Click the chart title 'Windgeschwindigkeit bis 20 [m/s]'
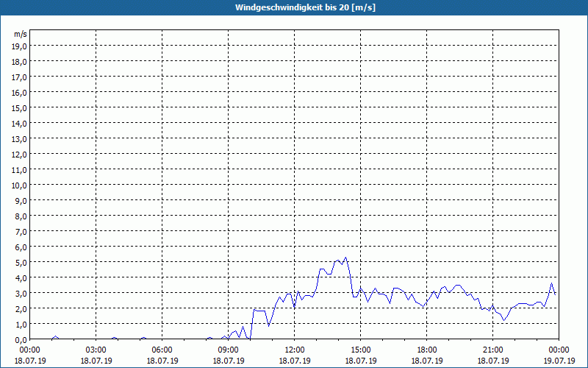This screenshot has width=588, height=368. (293, 7)
